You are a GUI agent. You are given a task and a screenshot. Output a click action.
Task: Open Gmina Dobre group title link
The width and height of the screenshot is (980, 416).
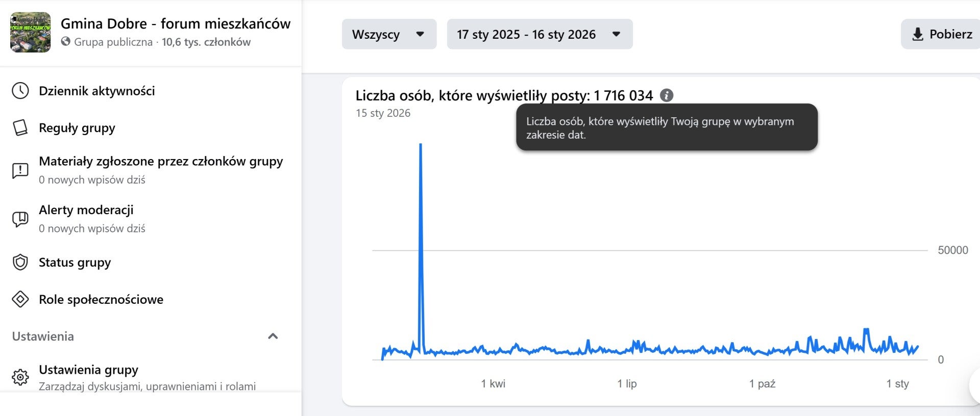click(176, 23)
